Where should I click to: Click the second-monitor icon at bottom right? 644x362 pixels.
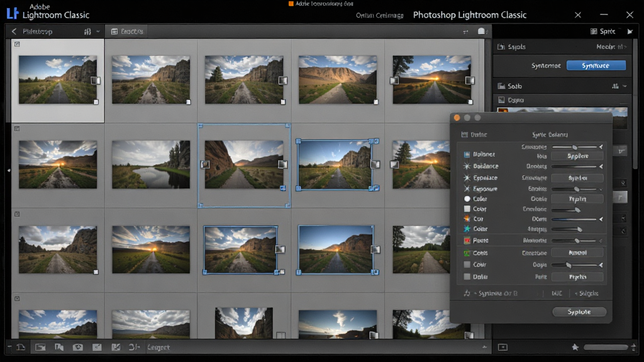tap(502, 347)
